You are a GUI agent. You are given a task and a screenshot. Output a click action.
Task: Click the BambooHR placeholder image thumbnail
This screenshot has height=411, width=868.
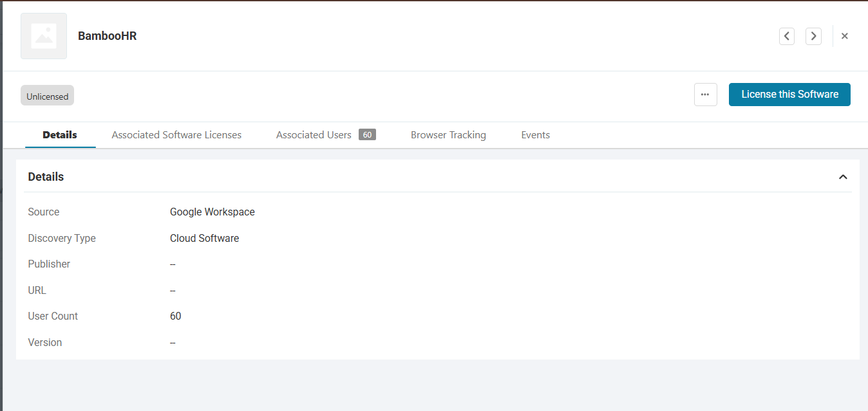[44, 36]
